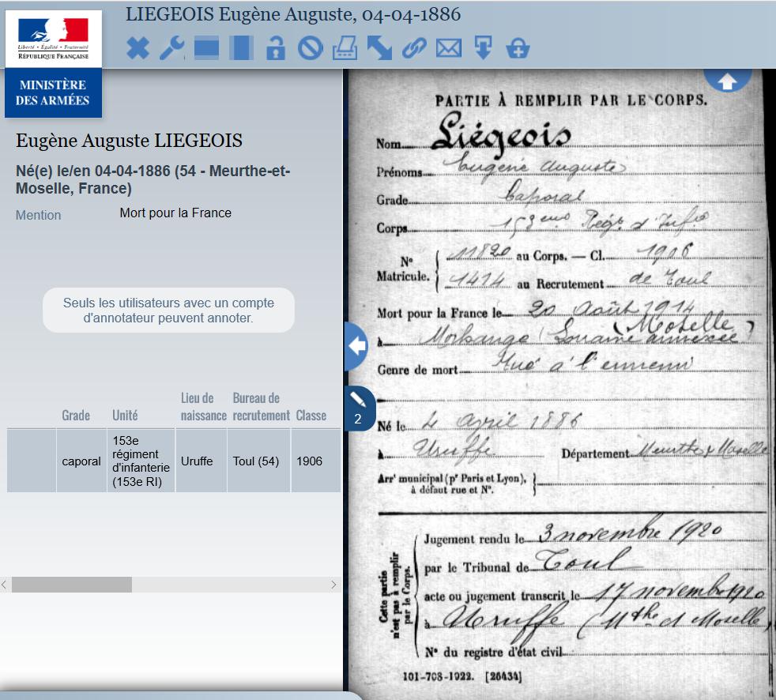Click the prohibition circle icon
This screenshot has width=776, height=700.
point(311,48)
